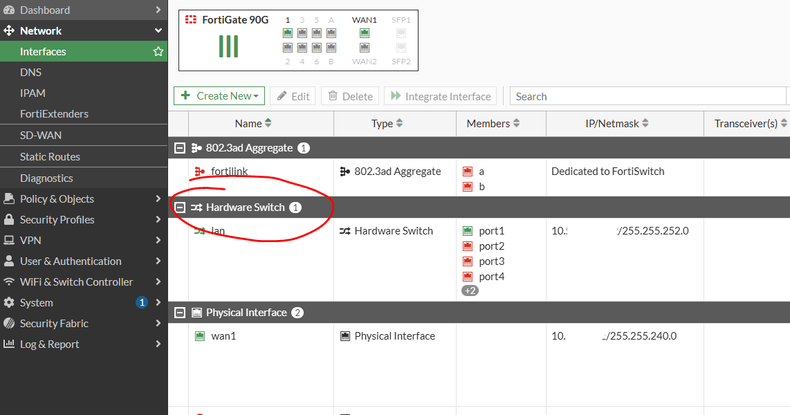The height and width of the screenshot is (415, 790).
Task: Expand WiFi & Switch Controller menu
Action: [83, 282]
